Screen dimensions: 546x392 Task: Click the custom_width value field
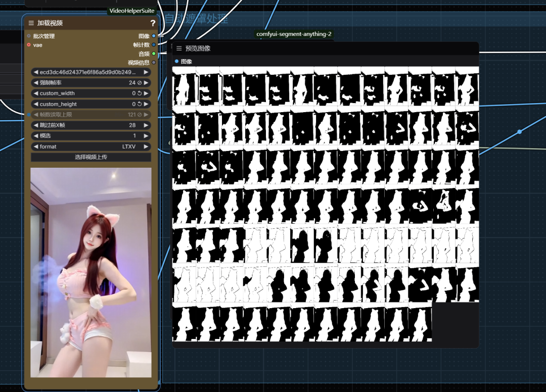click(x=91, y=93)
